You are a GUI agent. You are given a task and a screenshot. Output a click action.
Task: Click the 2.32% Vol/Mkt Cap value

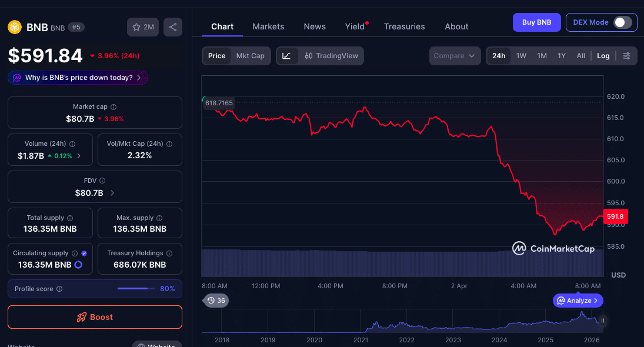click(139, 156)
